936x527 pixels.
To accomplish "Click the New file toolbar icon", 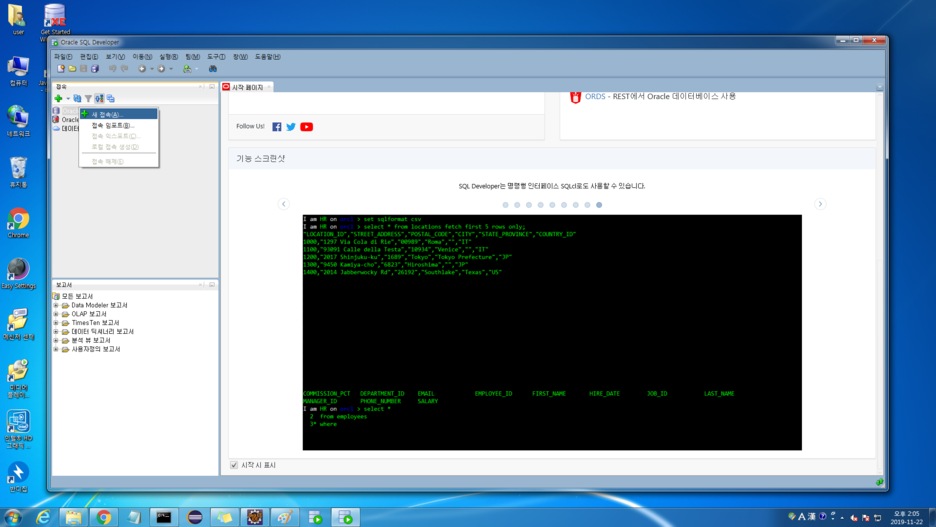I will [61, 69].
